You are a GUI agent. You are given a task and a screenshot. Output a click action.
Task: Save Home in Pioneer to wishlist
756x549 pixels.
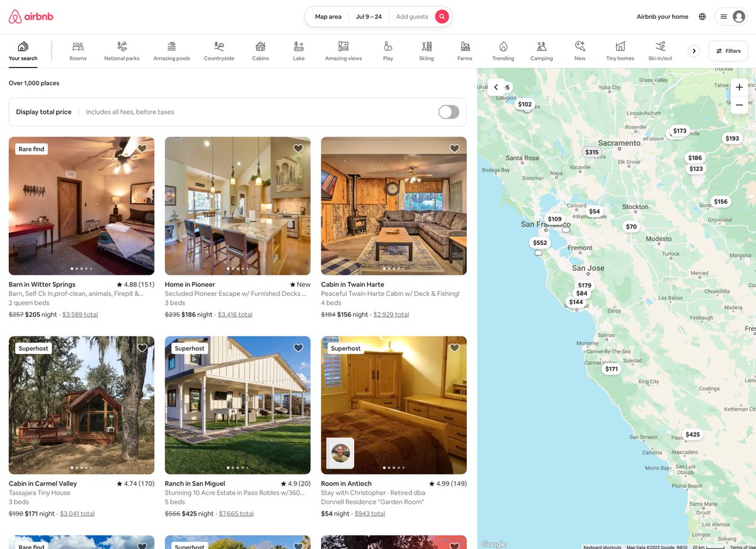coord(299,149)
